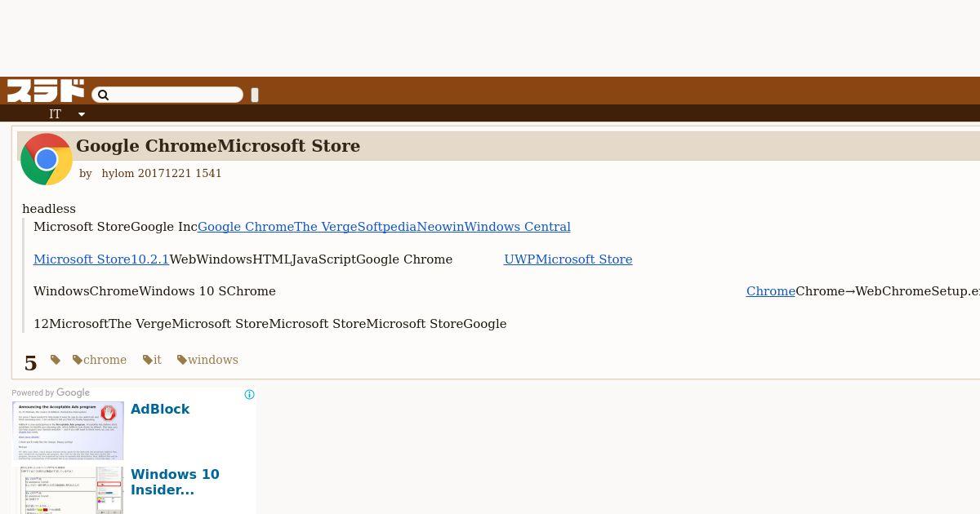
Task: Focus the site search input field
Action: pos(167,95)
